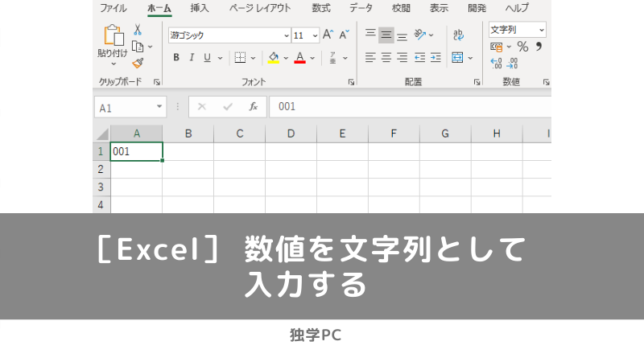Open the 游ゴシック font name dropdown
Image resolution: width=644 pixels, height=362 pixels.
point(286,35)
